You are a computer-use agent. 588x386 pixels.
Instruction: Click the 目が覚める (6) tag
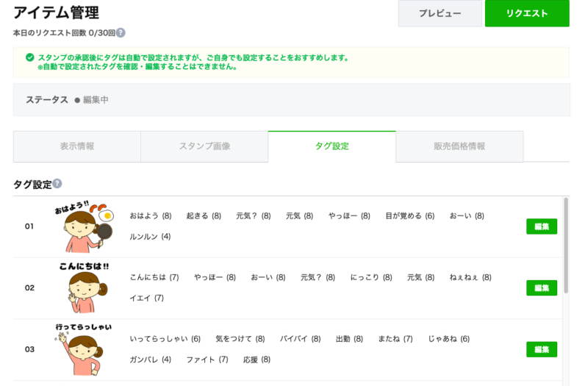pos(410,215)
